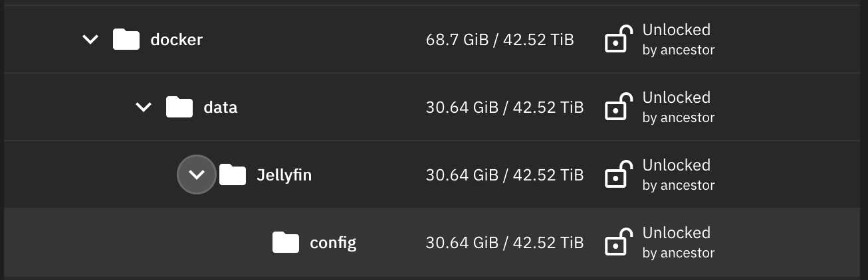
Task: Click the unlocked padlock icon for docker
Action: click(x=618, y=39)
